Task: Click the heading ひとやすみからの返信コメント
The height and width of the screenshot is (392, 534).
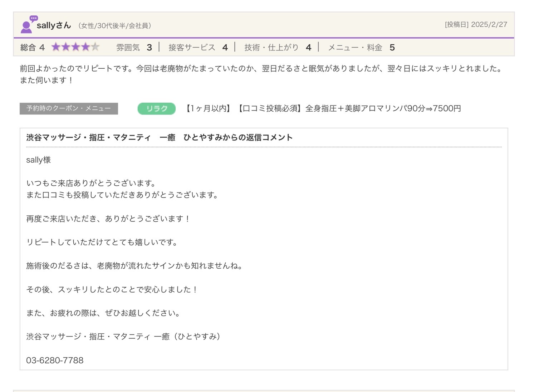Action: click(238, 137)
